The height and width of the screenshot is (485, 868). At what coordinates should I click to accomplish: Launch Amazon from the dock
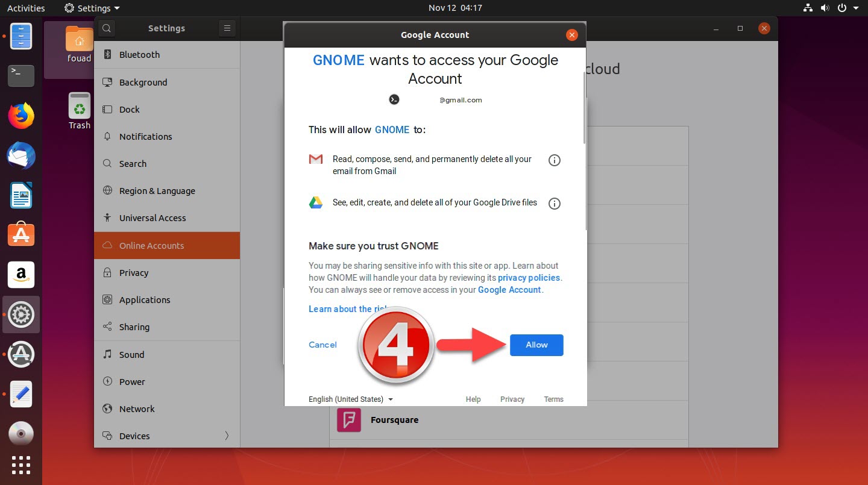pyautogui.click(x=21, y=275)
